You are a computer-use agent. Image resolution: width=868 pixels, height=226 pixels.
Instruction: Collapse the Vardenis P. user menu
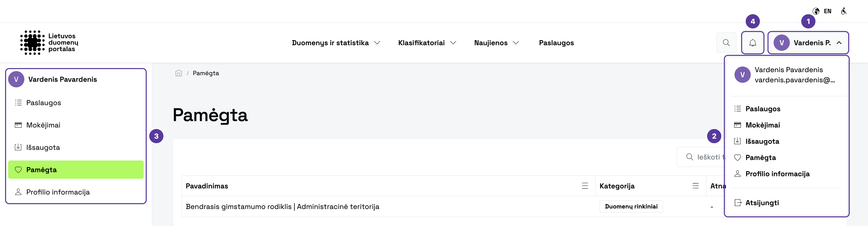click(x=808, y=42)
